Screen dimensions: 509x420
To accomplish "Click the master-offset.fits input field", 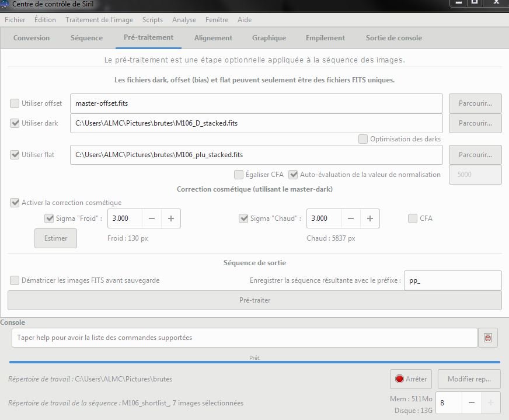I will [256, 103].
